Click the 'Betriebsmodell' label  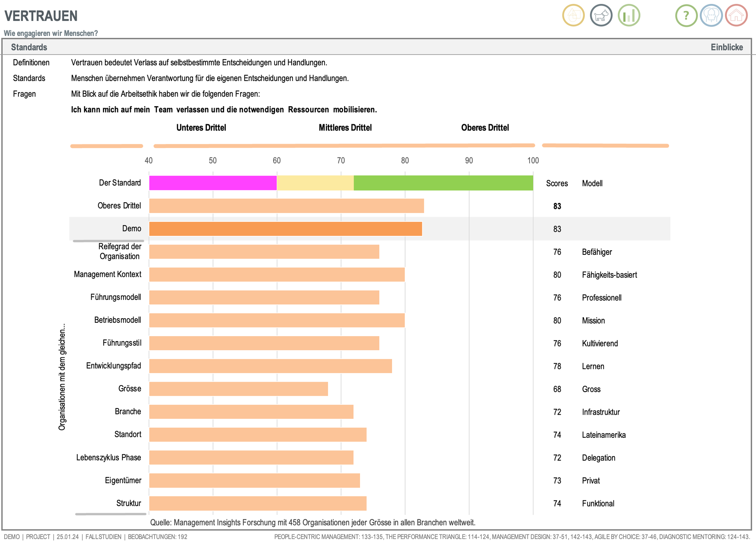tap(118, 320)
